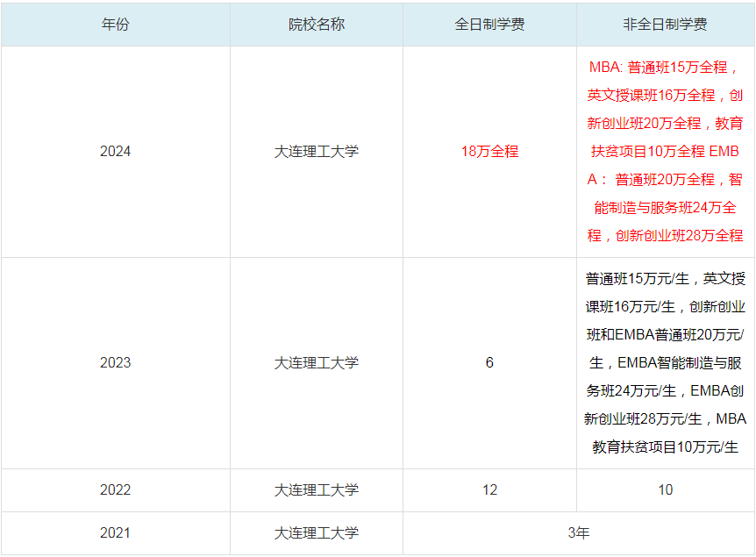Click 大连理工大学 in the 2024 row

click(313, 152)
